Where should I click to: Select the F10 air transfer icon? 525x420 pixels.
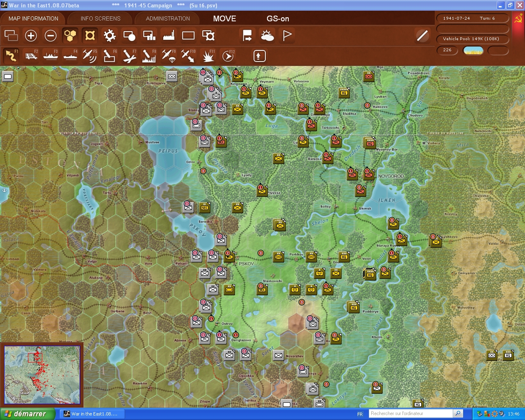pos(188,55)
